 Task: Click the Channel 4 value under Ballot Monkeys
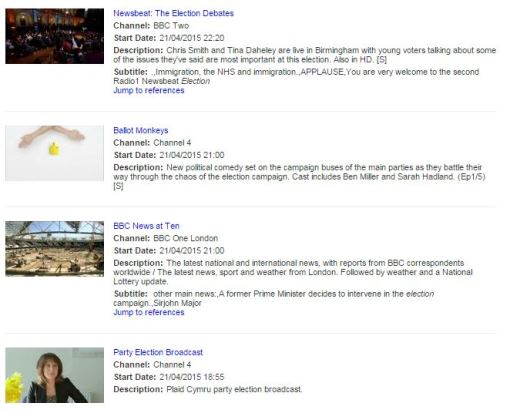[172, 143]
